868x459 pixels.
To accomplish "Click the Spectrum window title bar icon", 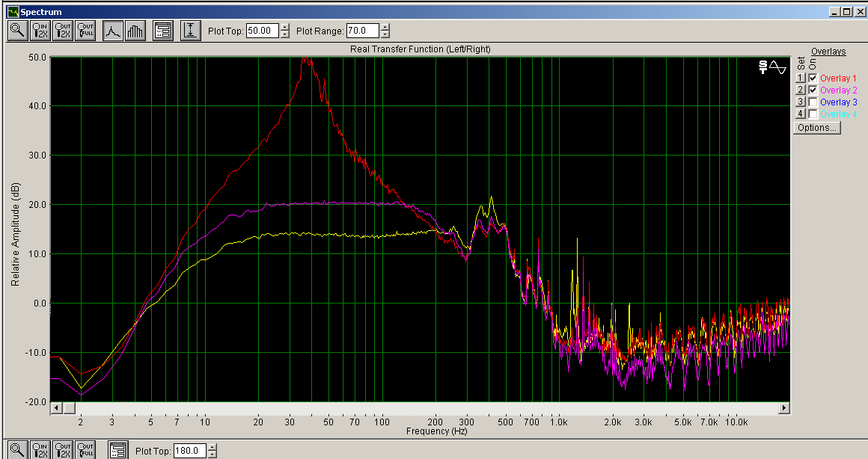I will [x=13, y=12].
